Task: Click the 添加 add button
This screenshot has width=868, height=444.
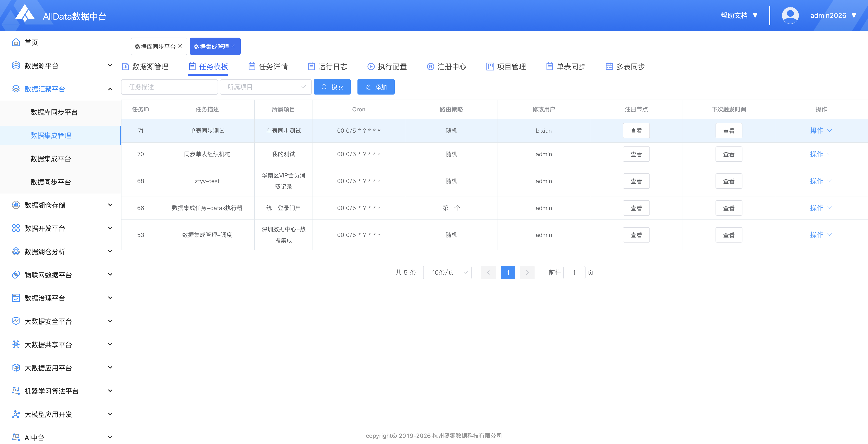Action: pyautogui.click(x=376, y=87)
